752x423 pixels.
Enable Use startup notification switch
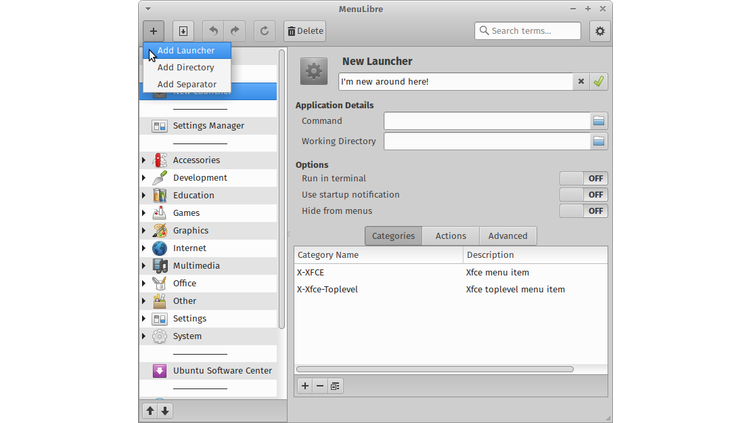[583, 195]
